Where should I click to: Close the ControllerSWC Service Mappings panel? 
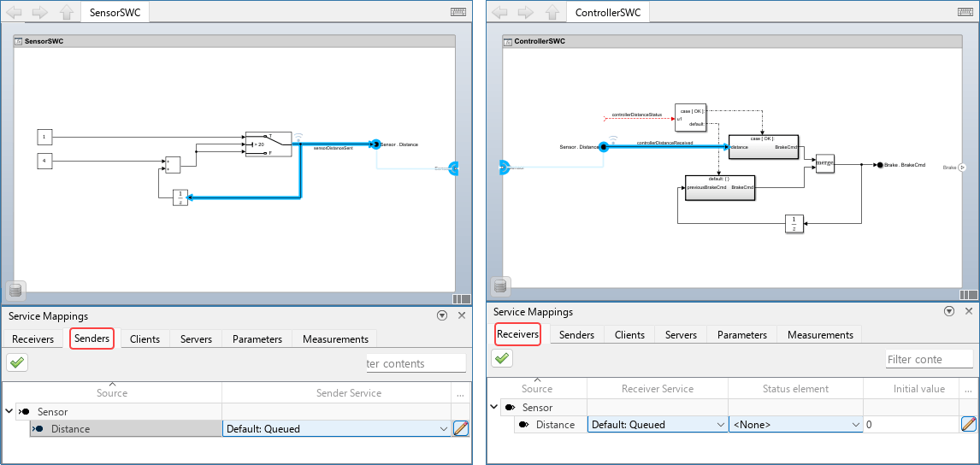click(x=969, y=311)
